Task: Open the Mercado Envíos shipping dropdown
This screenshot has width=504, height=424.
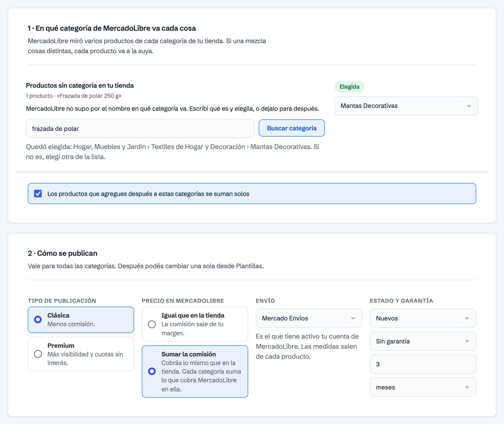Action: pos(309,318)
